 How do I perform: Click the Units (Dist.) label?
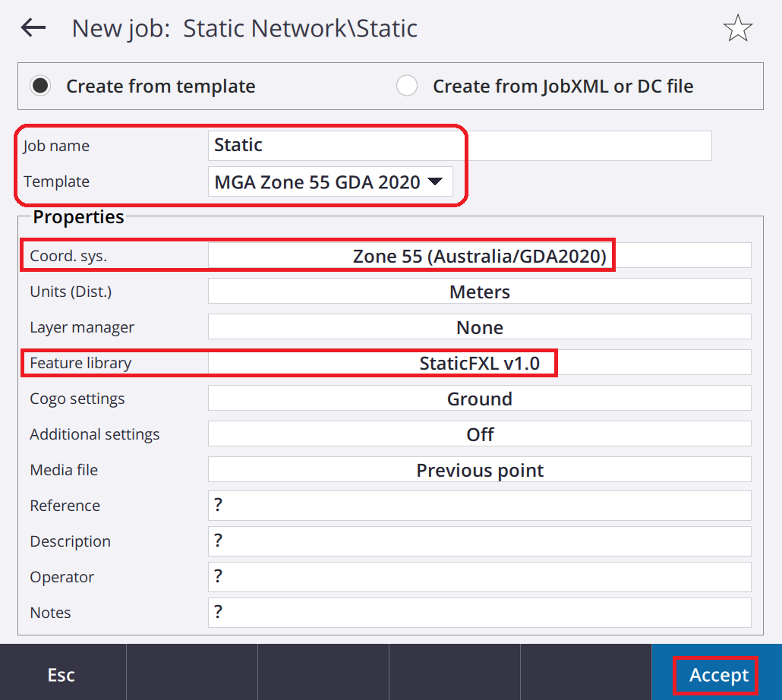coord(71,292)
